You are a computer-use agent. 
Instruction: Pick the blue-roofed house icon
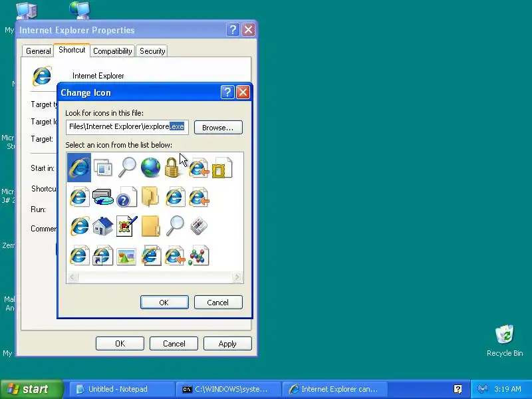103,226
